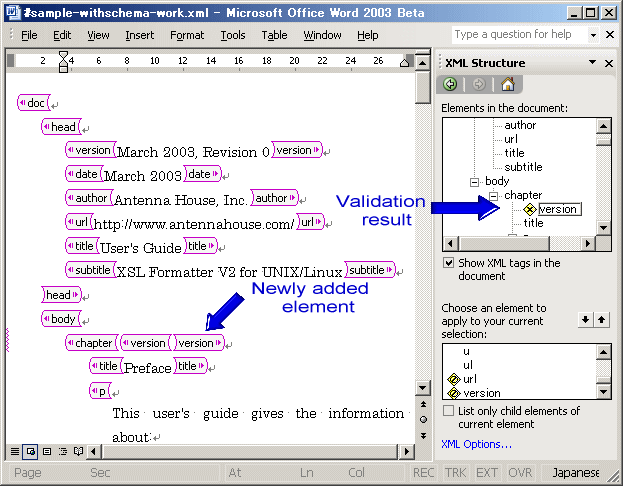This screenshot has width=623, height=486.
Task: Collapse the chapter node in elements tree
Action: coord(493,196)
